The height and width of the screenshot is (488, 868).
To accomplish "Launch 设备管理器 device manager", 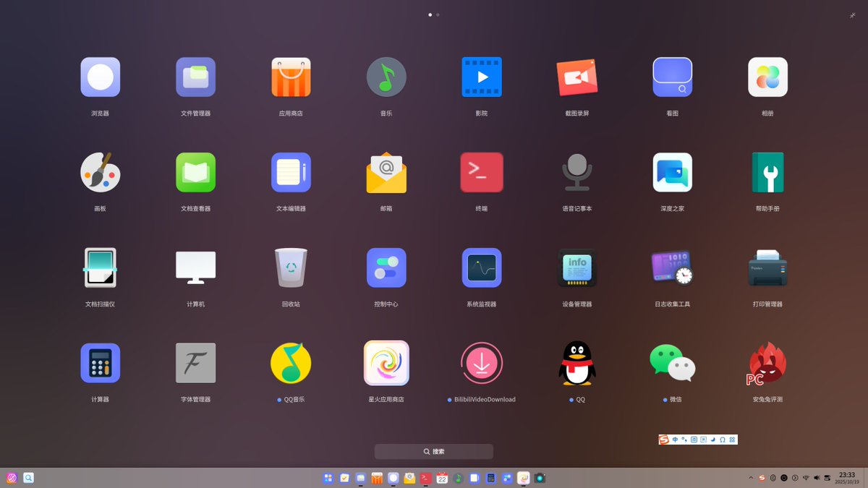I will [x=577, y=267].
